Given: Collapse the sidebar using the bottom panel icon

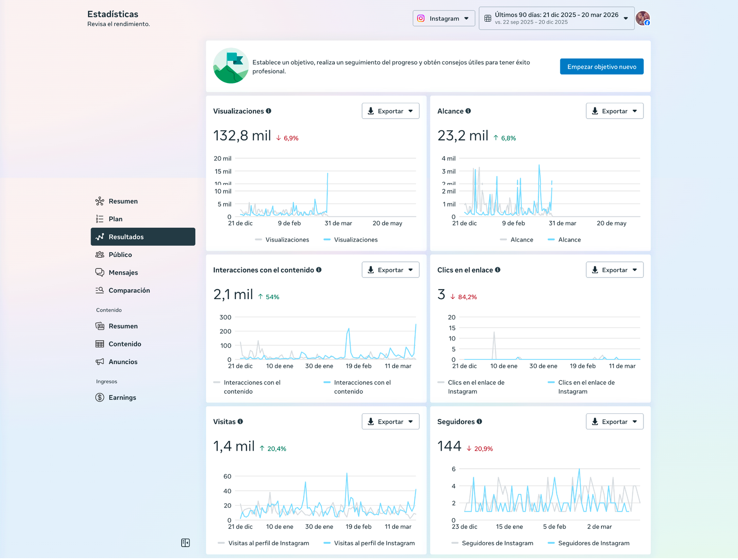Looking at the screenshot, I should click(185, 543).
